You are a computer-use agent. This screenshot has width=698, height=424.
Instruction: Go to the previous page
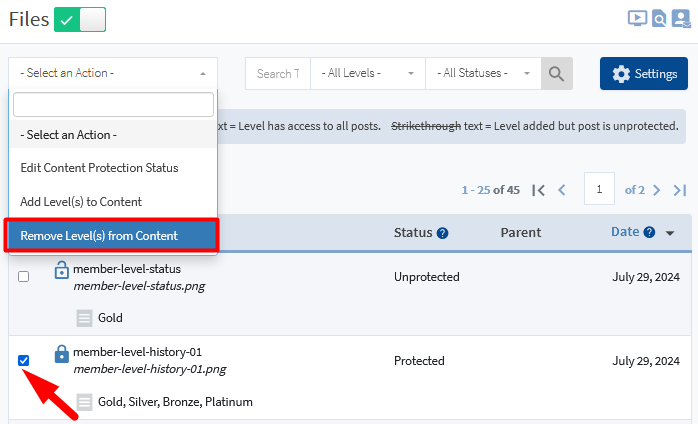(562, 190)
